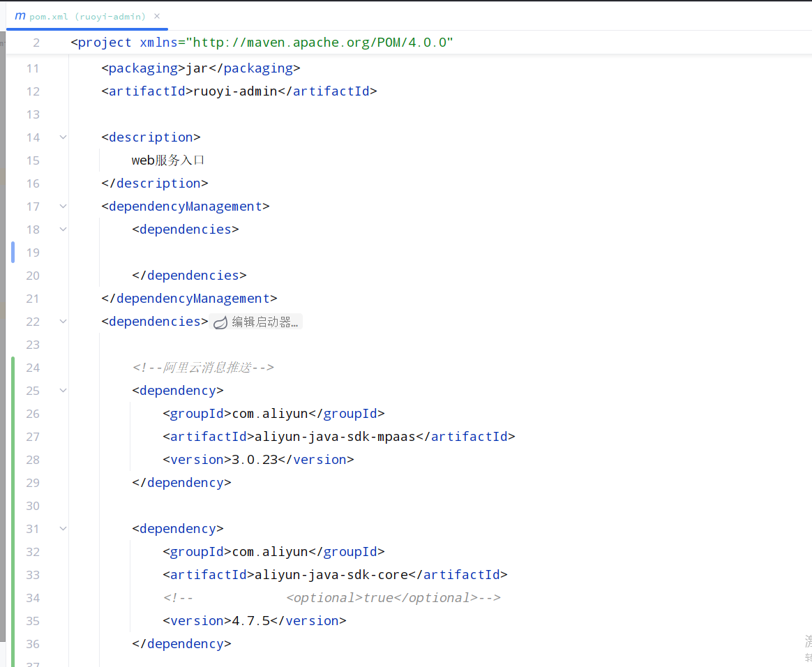Click the web服务入口 description text
This screenshot has height=667, width=812.
tap(167, 160)
